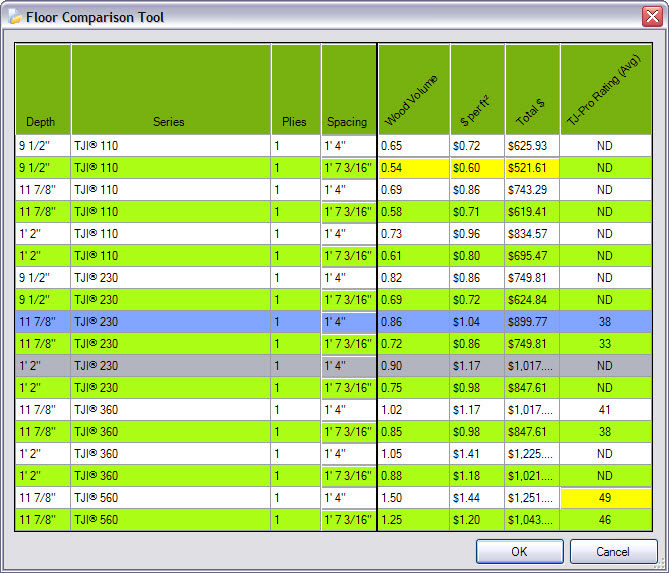
Task: Click the $0.71 cost per ft² cell
Action: 477,212
